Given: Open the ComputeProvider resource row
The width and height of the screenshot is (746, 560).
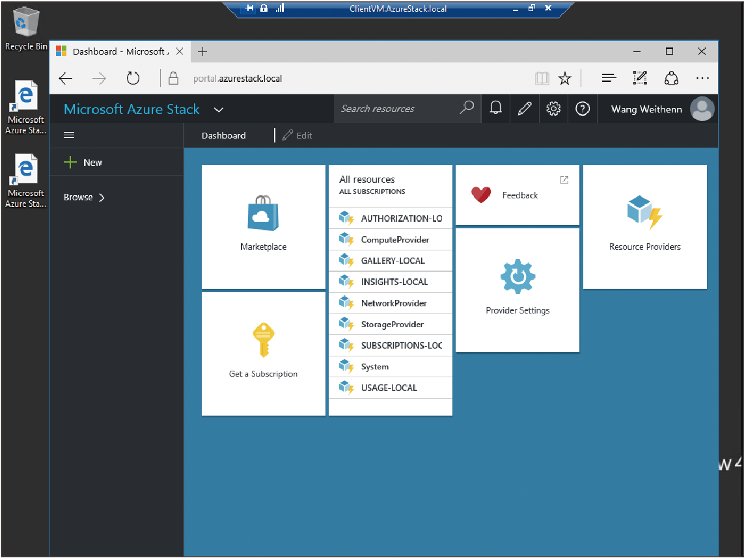Looking at the screenshot, I should pos(390,239).
